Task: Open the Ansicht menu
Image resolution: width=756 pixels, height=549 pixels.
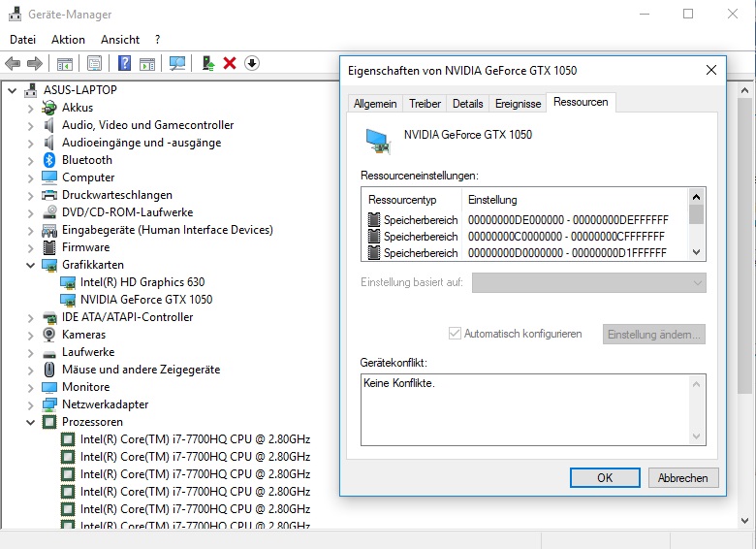Action: [x=120, y=40]
